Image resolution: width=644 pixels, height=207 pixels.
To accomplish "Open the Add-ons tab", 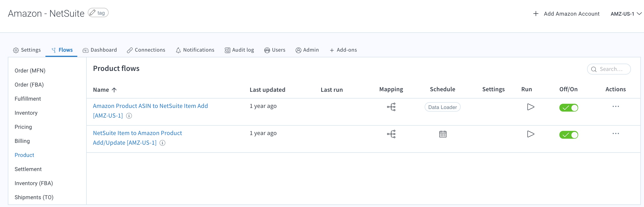I will 343,50.
